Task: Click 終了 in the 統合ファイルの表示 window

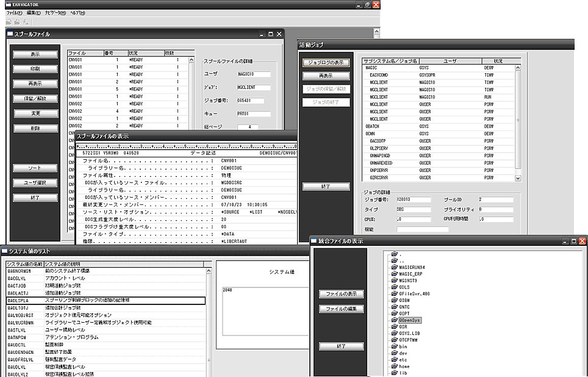Action: (x=341, y=346)
